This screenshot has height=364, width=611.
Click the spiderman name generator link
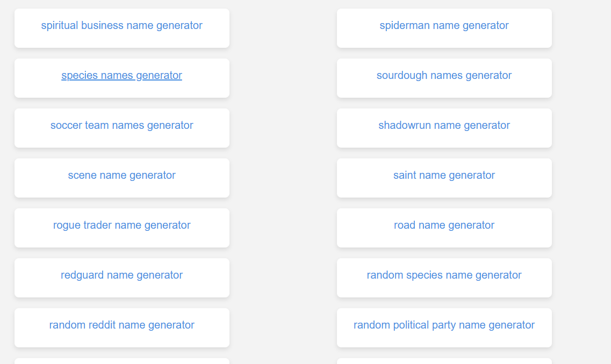point(444,25)
